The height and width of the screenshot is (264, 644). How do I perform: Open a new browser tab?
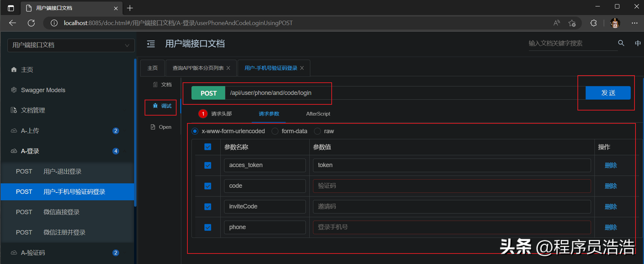tap(130, 8)
